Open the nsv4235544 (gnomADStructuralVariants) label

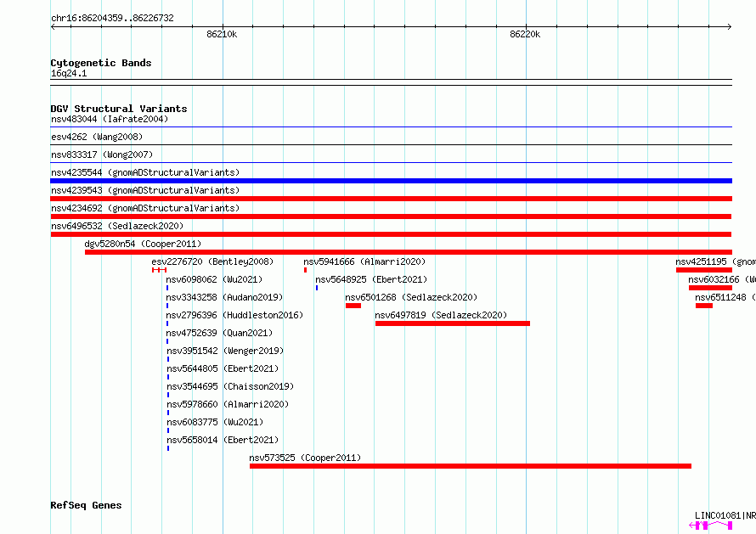(x=145, y=172)
